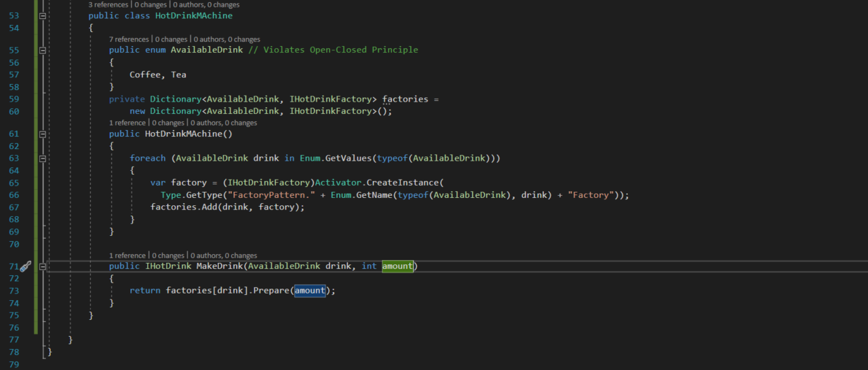The height and width of the screenshot is (370, 868).
Task: Click '0 authors, 0 changes' above MakeDrink
Action: pyautogui.click(x=224, y=255)
